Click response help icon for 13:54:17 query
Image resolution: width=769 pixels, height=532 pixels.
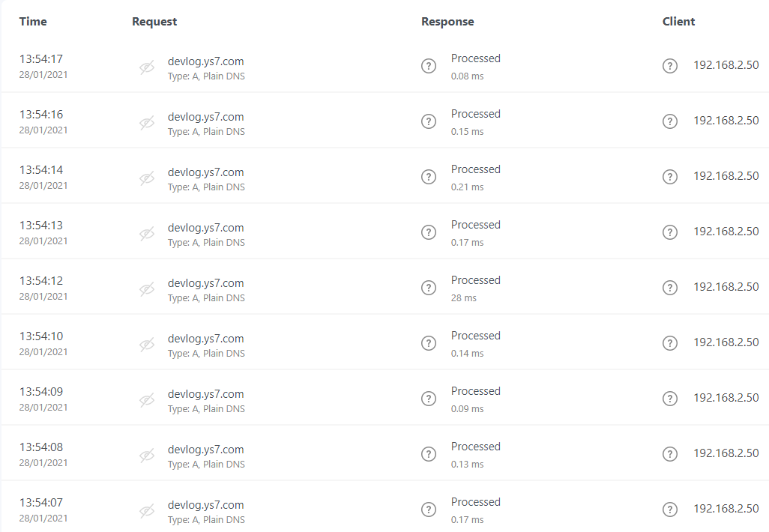point(429,66)
